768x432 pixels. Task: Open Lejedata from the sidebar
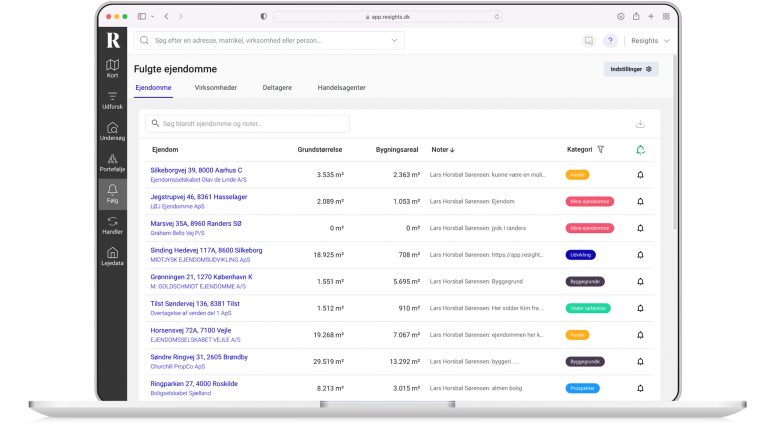click(113, 256)
